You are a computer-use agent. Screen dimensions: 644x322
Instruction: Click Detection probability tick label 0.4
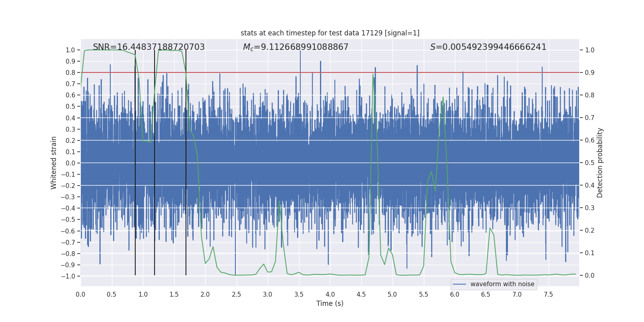coord(590,186)
